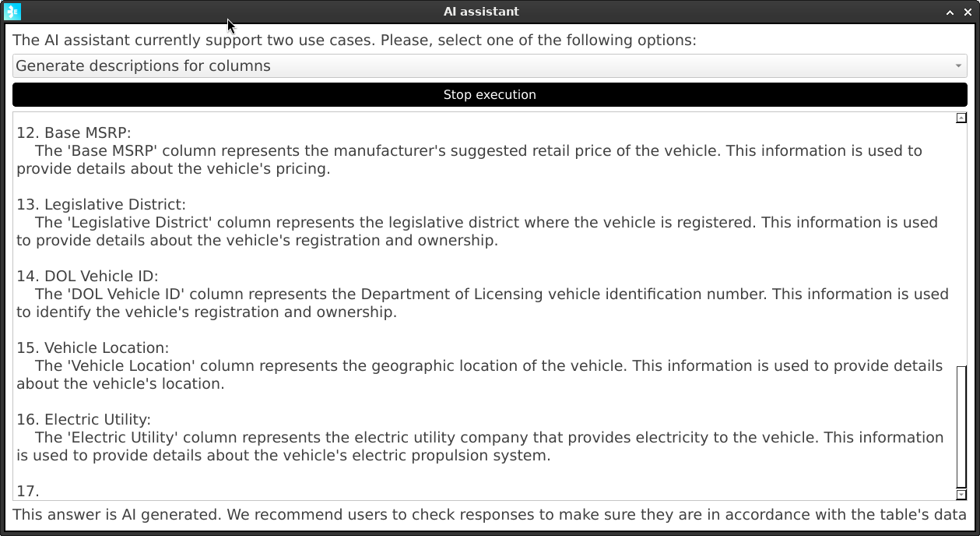The width and height of the screenshot is (980, 536).
Task: Place cursor at the unfinished '17.' line
Action: click(28, 491)
